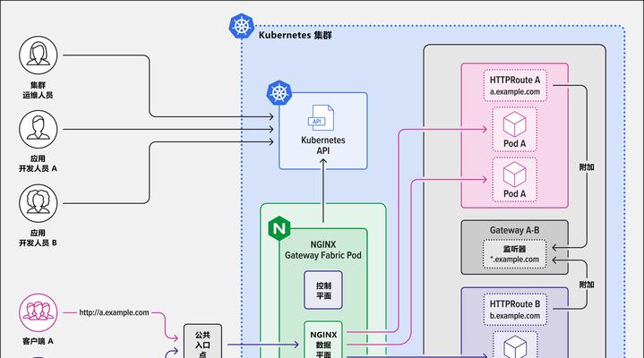This screenshot has height=358, width=644.
Task: Click the 'Kubernetes 集群' title text
Action: tap(295, 35)
